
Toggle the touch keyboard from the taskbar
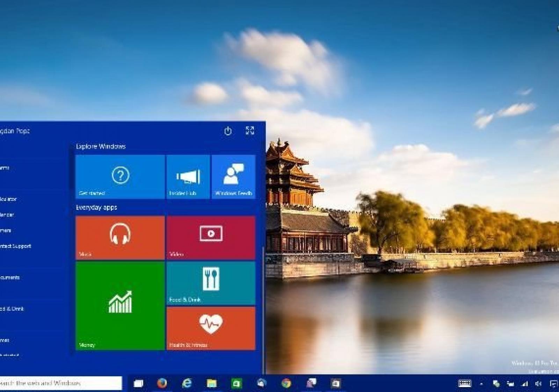tap(464, 384)
